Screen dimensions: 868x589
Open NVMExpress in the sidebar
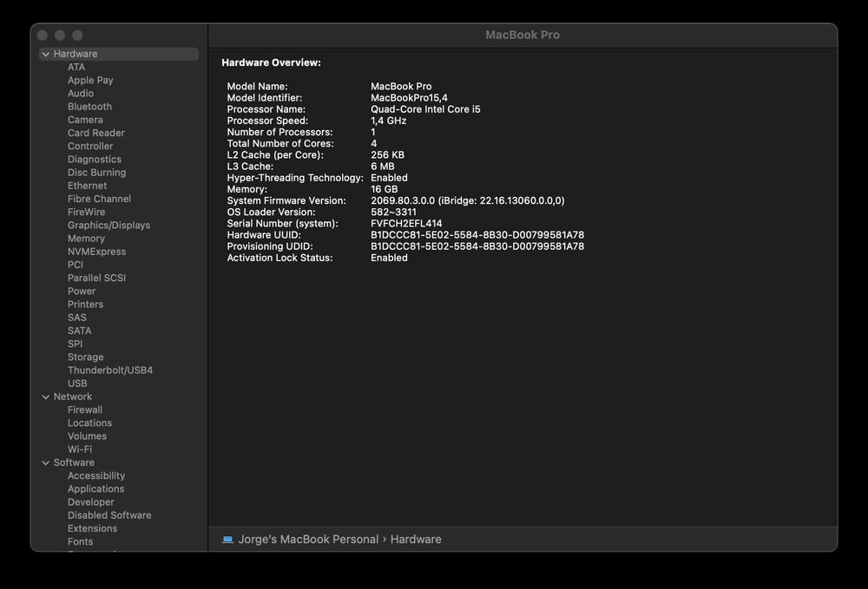pos(97,252)
